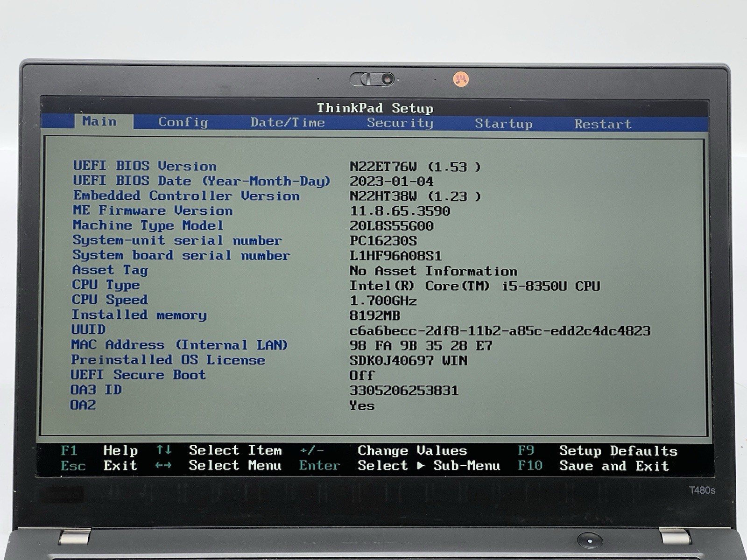Select firmware value 11.8.65.3590
This screenshot has width=747, height=560.
(400, 211)
